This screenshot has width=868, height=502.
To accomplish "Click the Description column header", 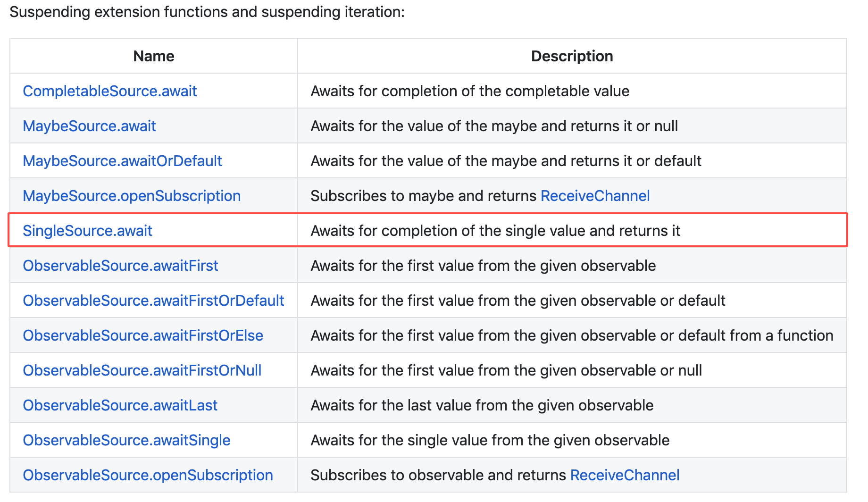I will tap(572, 56).
